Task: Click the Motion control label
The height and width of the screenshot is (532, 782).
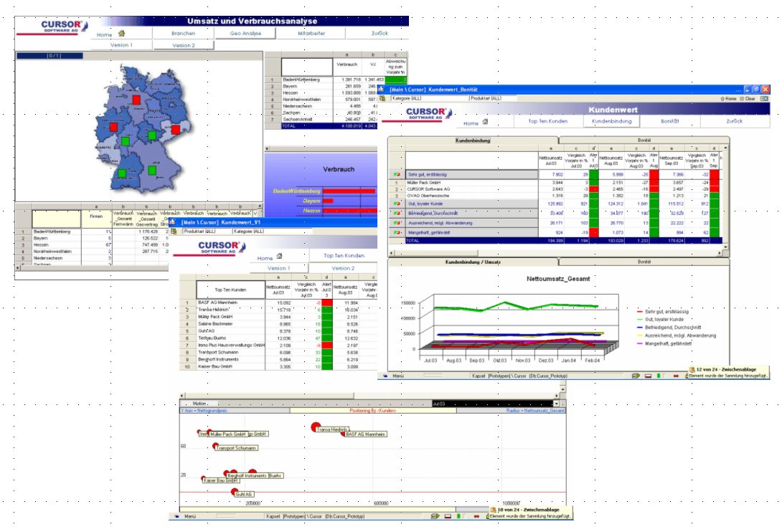Action: (x=199, y=404)
